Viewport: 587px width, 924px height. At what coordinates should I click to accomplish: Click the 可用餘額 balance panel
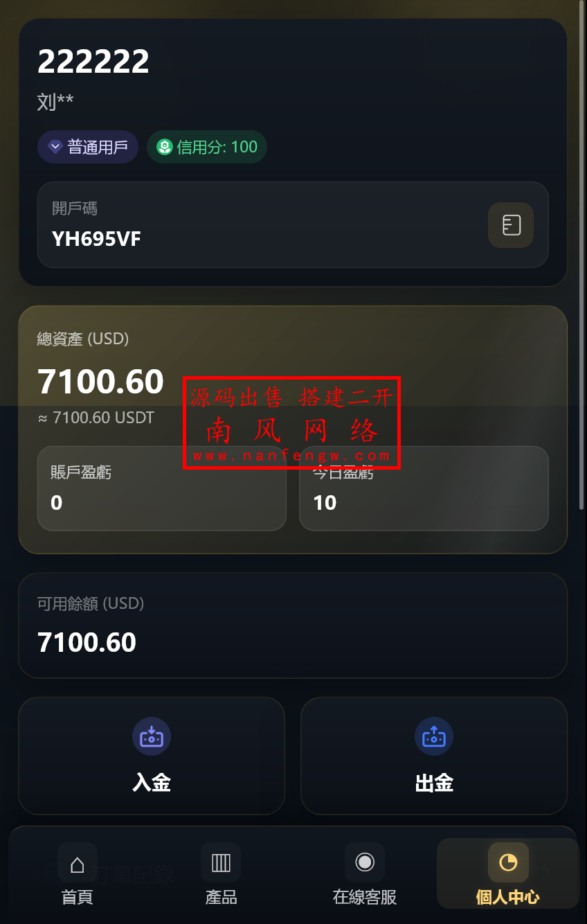[x=293, y=625]
